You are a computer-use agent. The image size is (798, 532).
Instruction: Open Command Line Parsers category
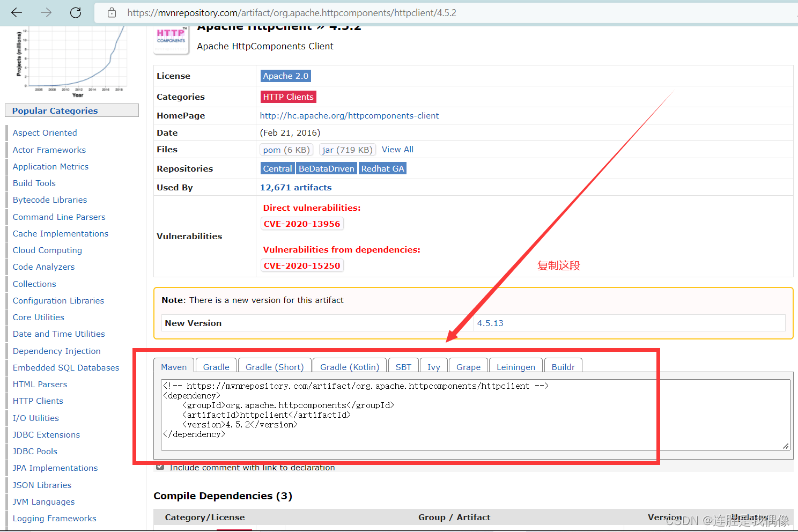pyautogui.click(x=59, y=217)
